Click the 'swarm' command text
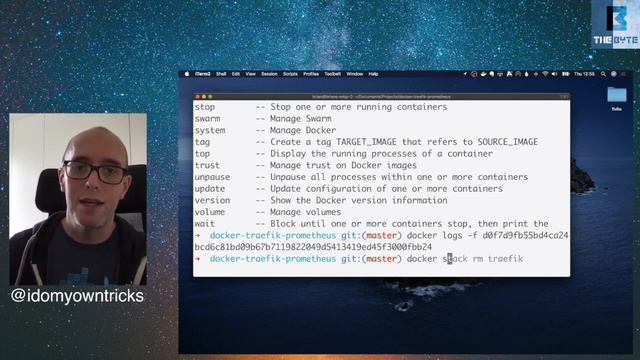640x360 pixels. pyautogui.click(x=207, y=119)
